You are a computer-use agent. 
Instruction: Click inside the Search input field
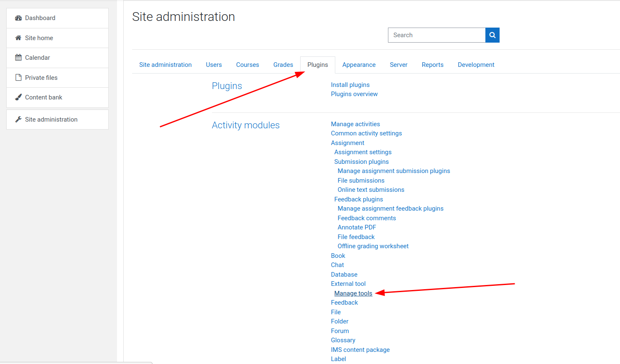coord(435,35)
